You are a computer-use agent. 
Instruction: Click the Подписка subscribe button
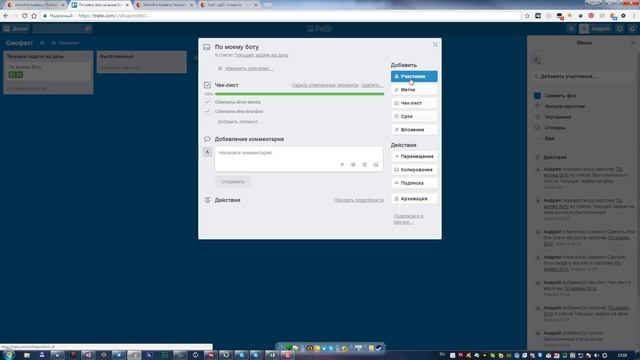point(414,183)
